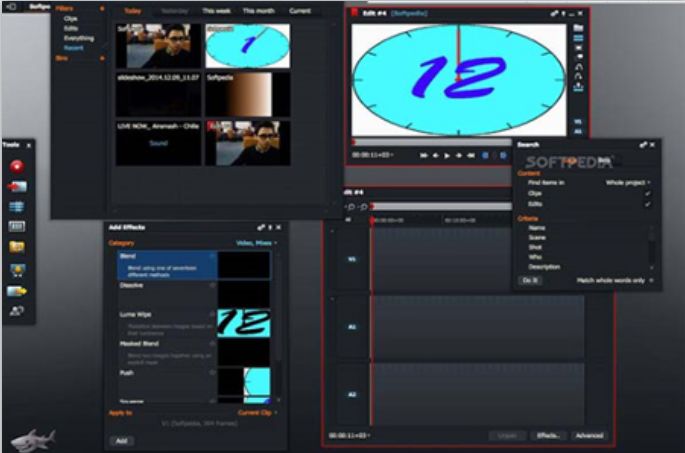Click the left zoom magnifier icon on timeline

tap(351, 207)
